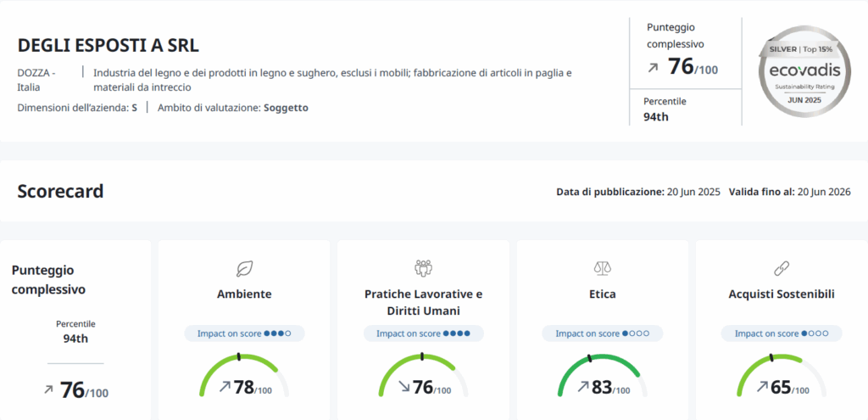Click the Scorecard heading
The width and height of the screenshot is (868, 420).
60,191
